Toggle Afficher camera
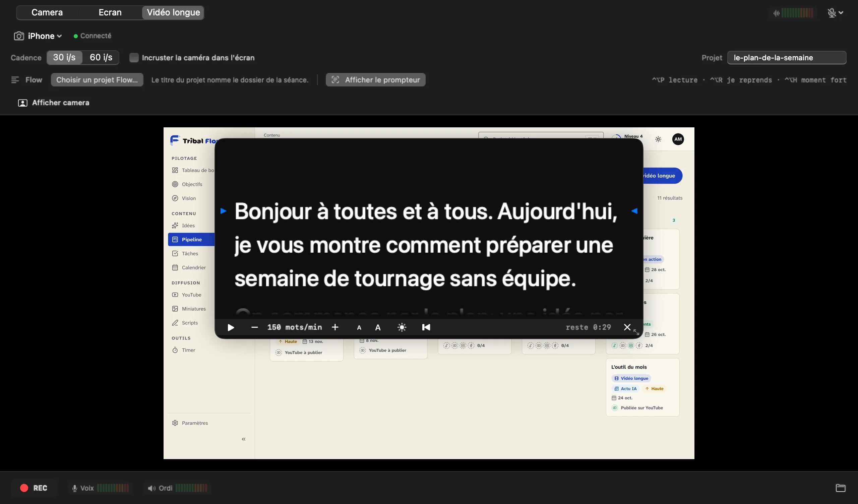The image size is (858, 504). (54, 103)
